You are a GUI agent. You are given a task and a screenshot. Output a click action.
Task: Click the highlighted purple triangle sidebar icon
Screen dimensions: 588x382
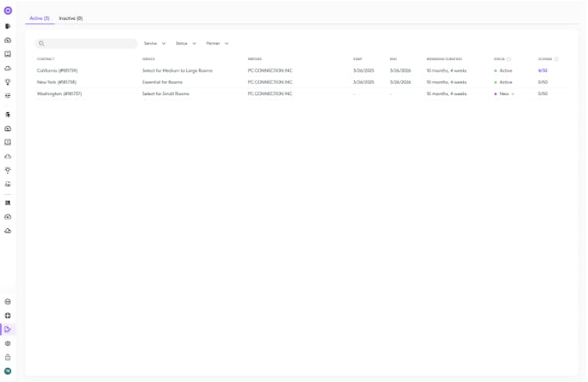8,329
